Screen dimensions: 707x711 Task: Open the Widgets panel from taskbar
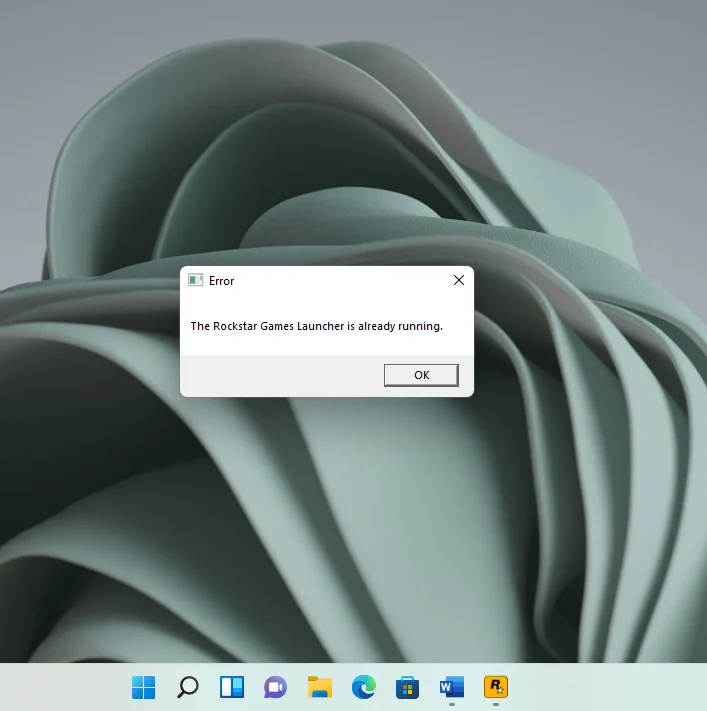pyautogui.click(x=232, y=687)
